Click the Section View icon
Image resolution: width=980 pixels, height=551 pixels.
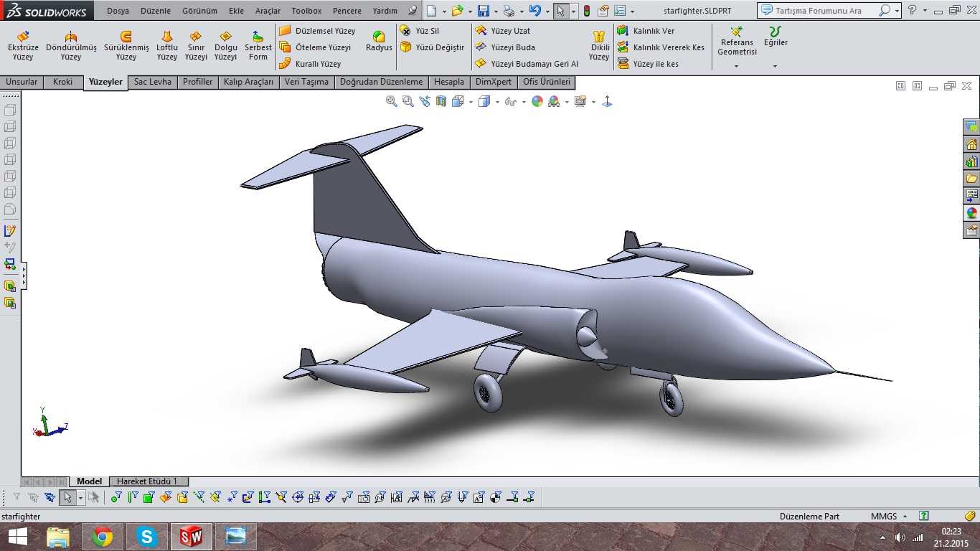pyautogui.click(x=440, y=101)
